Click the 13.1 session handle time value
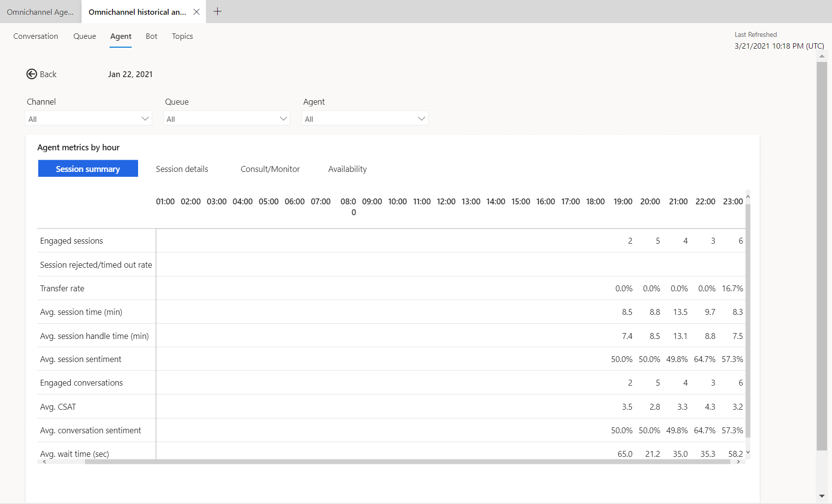The height and width of the screenshot is (504, 832). coord(680,336)
